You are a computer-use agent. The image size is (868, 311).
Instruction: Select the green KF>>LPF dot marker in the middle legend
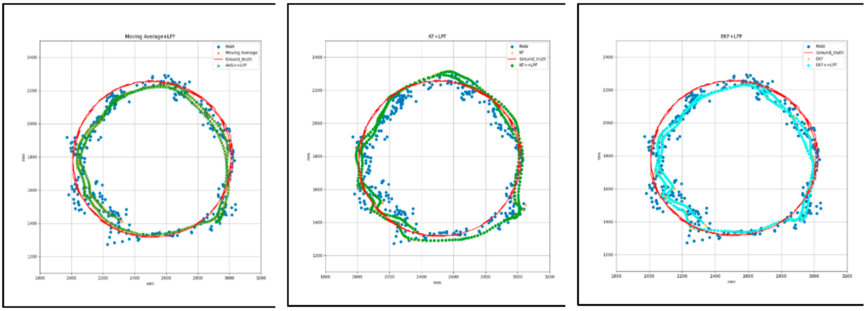click(512, 66)
